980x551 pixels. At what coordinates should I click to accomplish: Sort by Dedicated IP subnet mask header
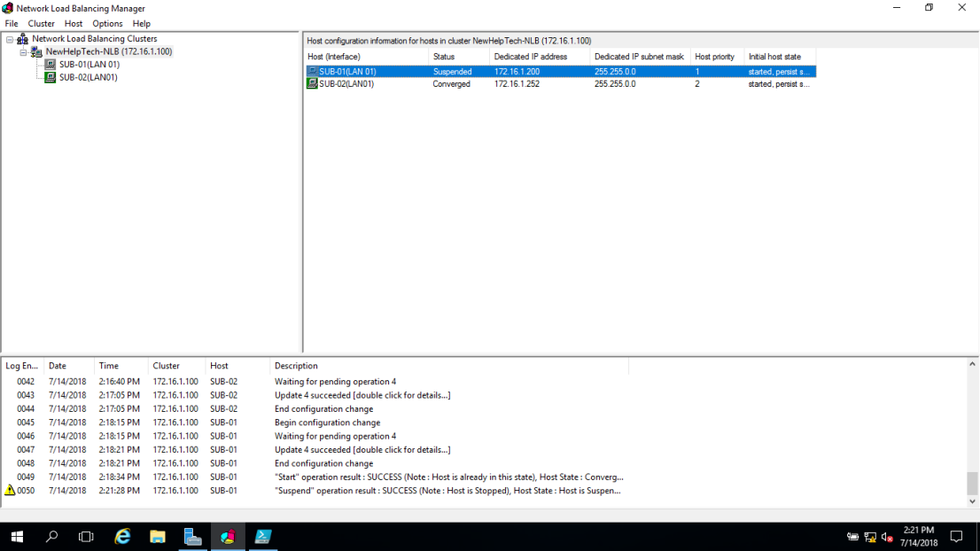(x=640, y=57)
